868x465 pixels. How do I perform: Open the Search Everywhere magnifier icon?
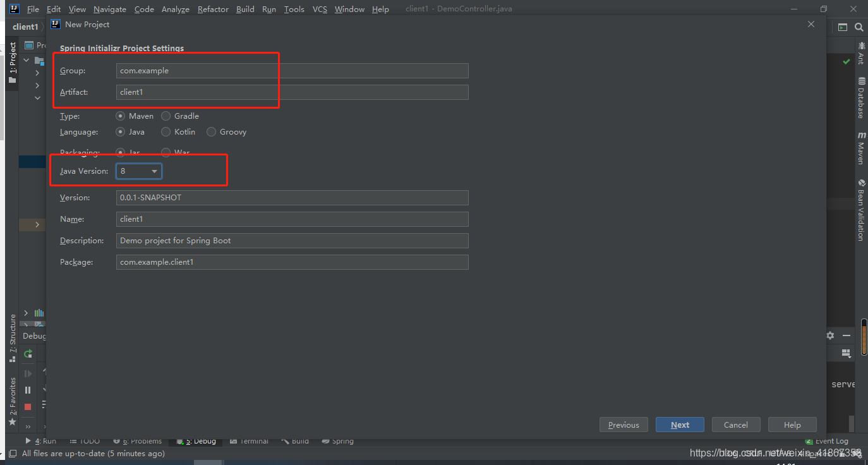pos(859,27)
